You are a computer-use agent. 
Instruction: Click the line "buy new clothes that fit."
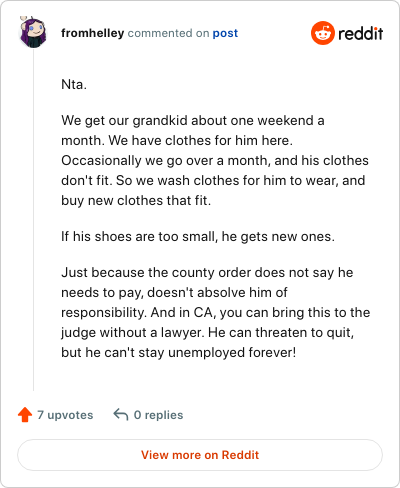(136, 201)
